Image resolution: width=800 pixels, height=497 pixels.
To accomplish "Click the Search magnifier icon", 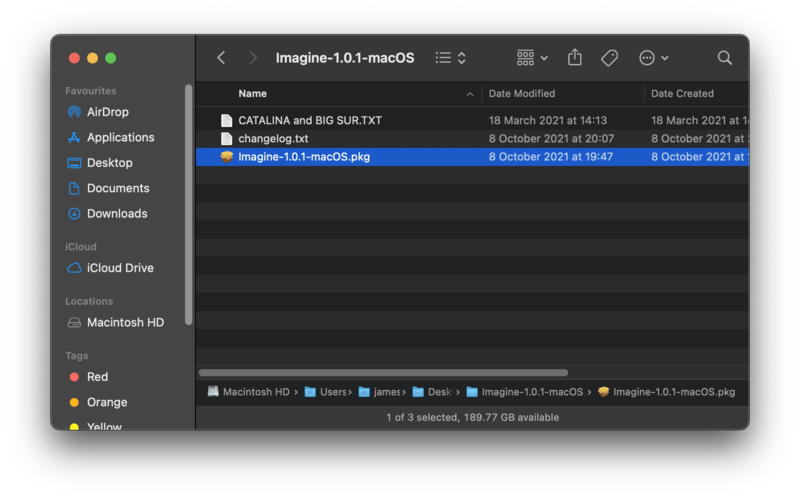I will [x=725, y=58].
